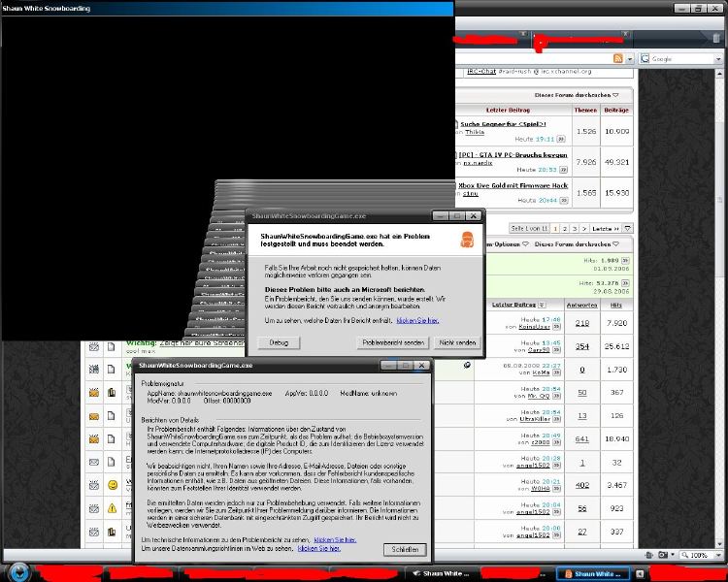
Task: Click the warning triangle thread icon
Action: coord(112,507)
